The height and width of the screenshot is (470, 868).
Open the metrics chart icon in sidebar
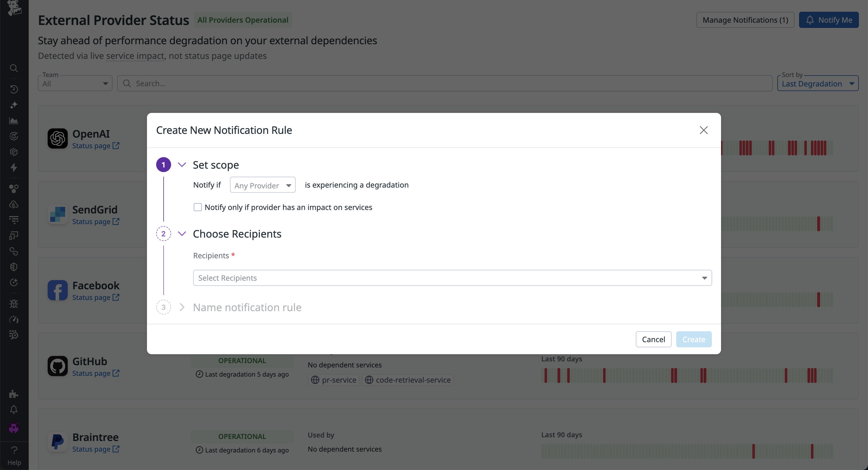tap(14, 120)
